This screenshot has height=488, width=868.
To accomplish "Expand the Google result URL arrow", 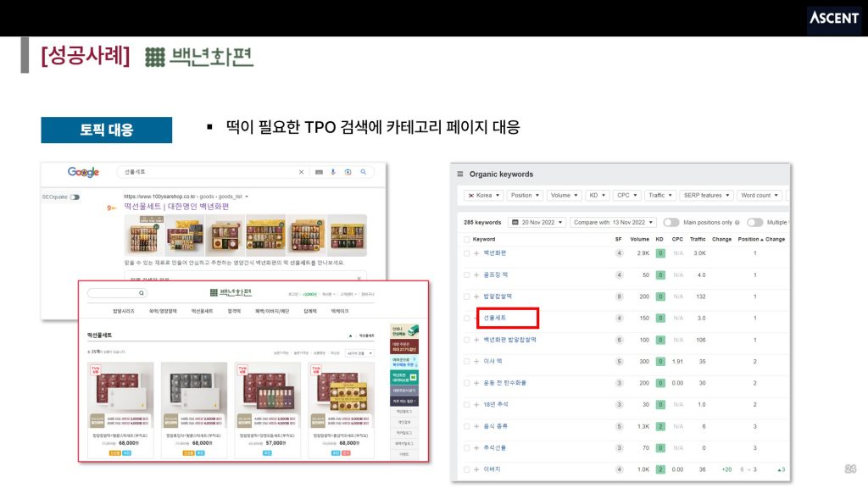I will pos(247,197).
